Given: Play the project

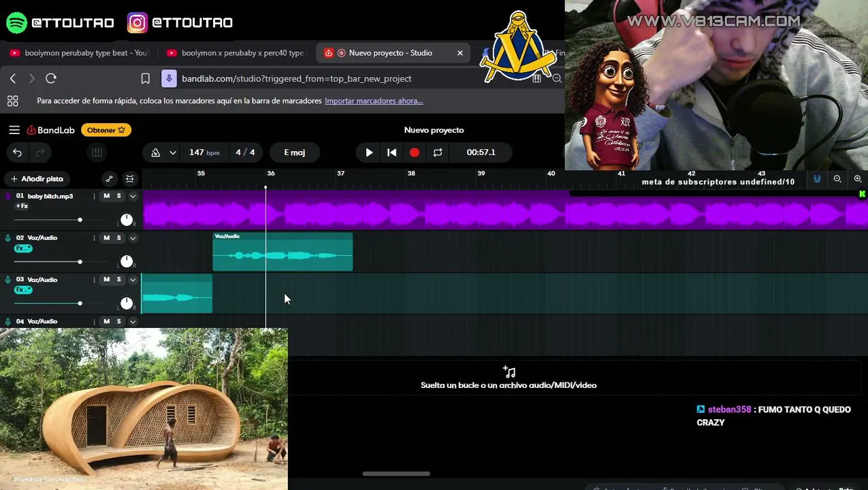Looking at the screenshot, I should point(369,152).
